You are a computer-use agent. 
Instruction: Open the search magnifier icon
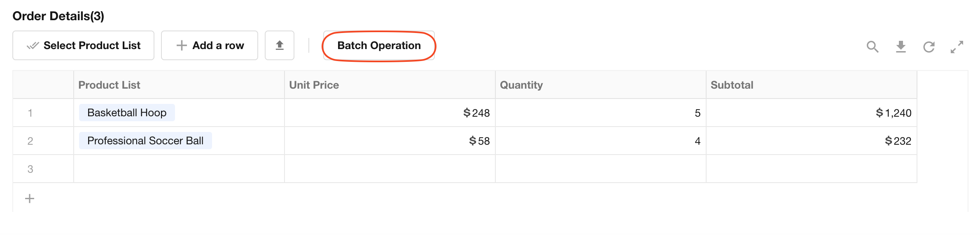[x=873, y=47]
